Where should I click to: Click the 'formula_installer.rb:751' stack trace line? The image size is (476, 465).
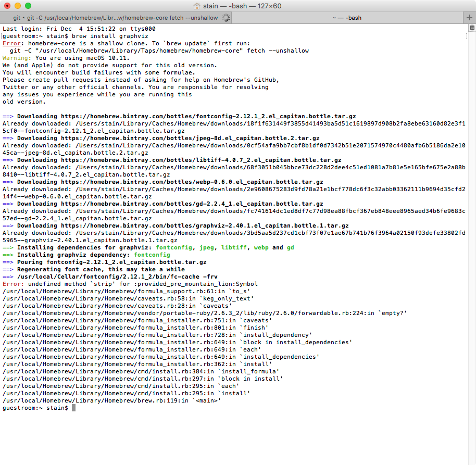click(137, 320)
